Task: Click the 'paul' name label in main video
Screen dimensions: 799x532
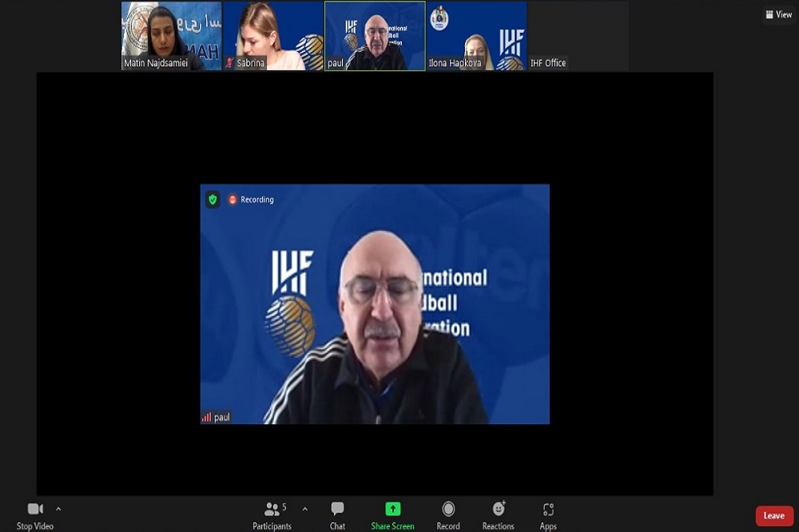Action: tap(221, 417)
